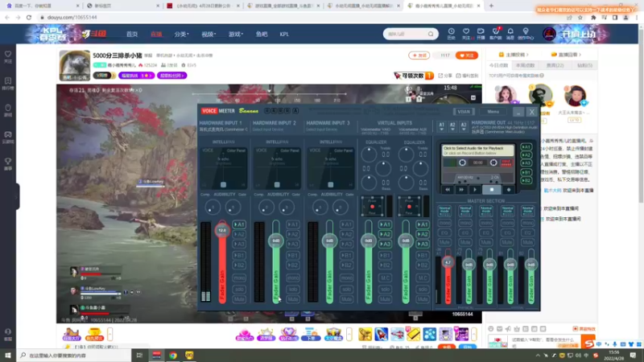Open Task View on taskbar

(x=139, y=355)
